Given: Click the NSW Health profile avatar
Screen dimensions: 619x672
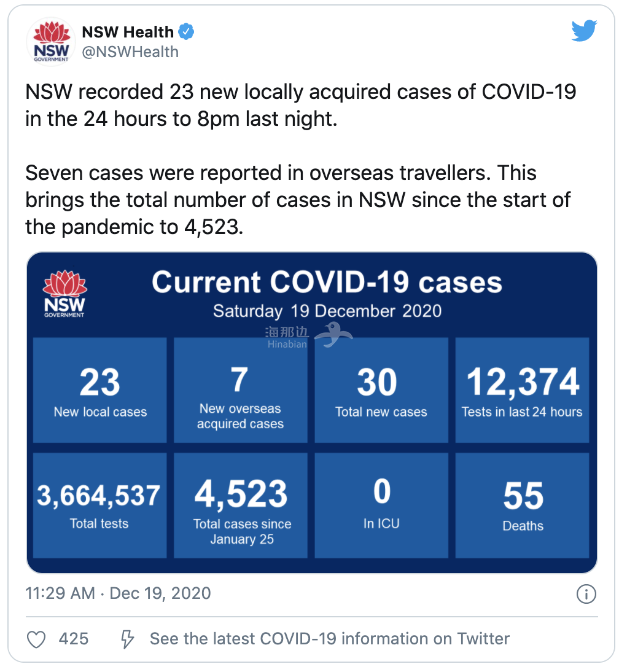Looking at the screenshot, I should [51, 42].
